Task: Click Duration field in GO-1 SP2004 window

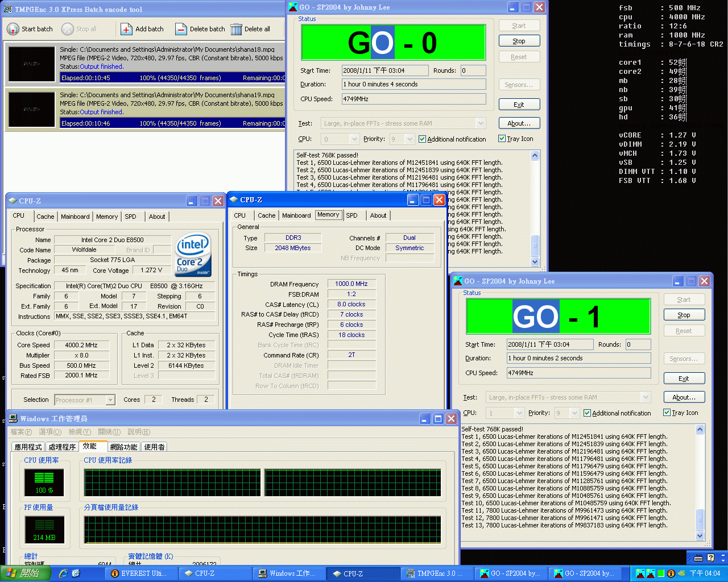Action: [x=579, y=358]
